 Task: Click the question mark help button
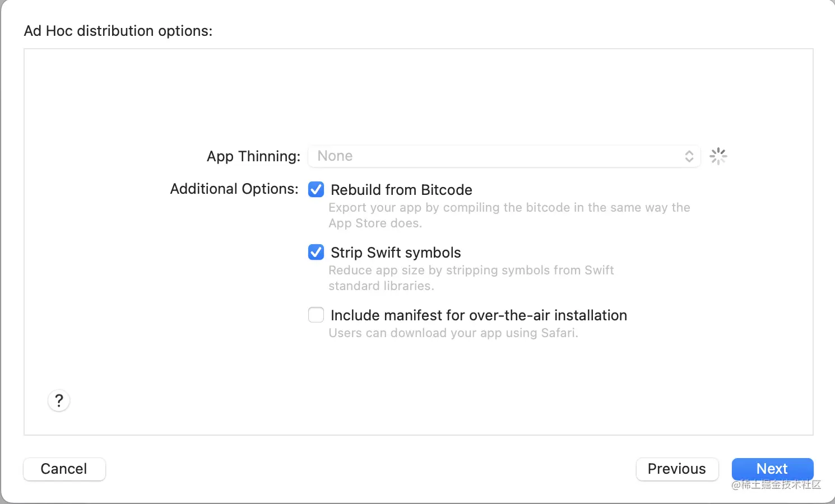tap(59, 401)
